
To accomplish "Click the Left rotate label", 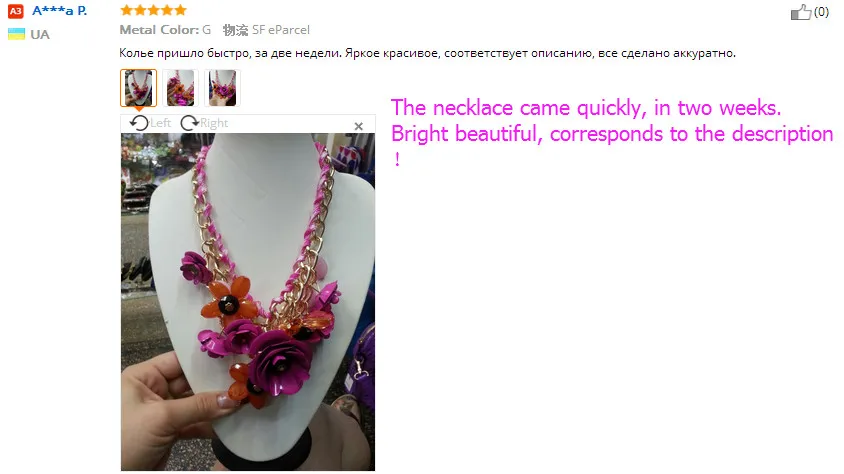I will [x=160, y=123].
